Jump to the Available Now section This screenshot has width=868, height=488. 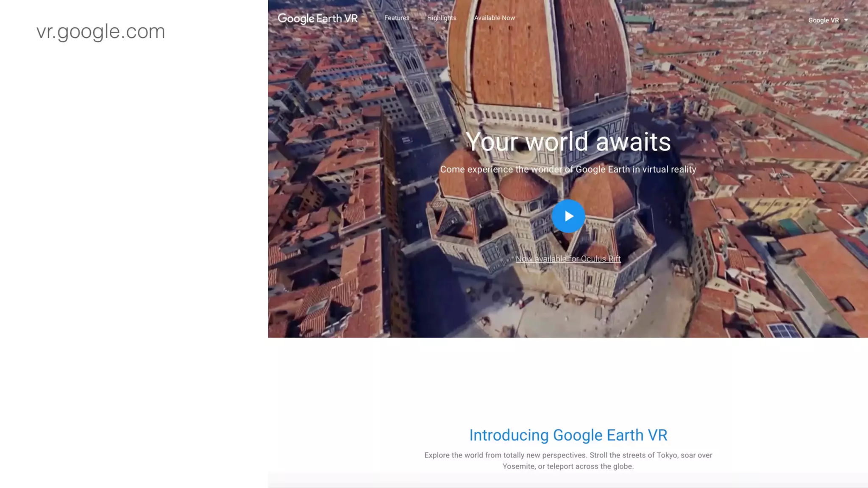point(495,18)
